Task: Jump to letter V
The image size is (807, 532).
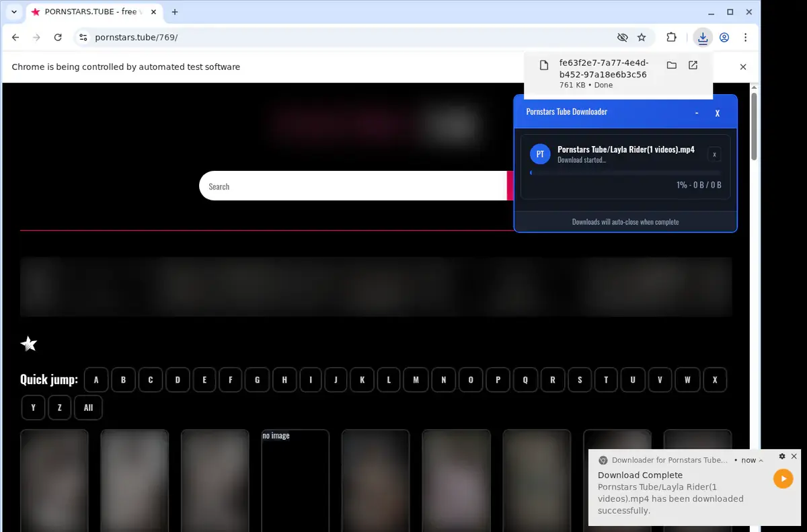Action: pyautogui.click(x=660, y=379)
